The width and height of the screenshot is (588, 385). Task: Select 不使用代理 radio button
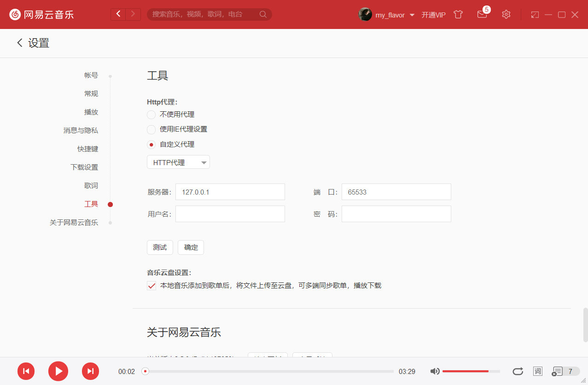click(x=151, y=115)
